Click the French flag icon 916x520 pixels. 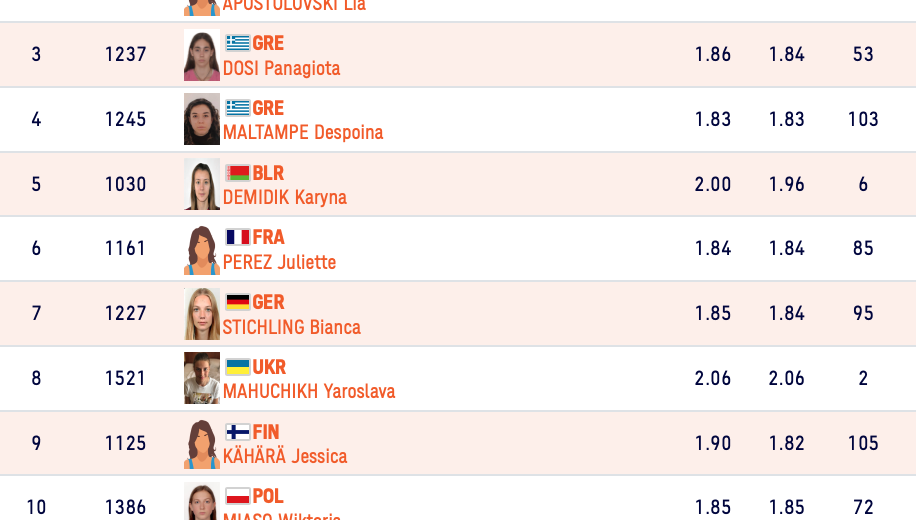[237, 237]
